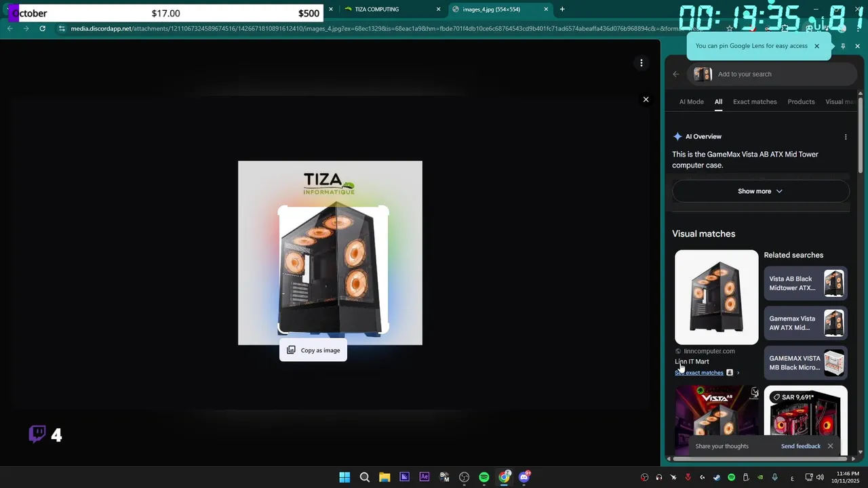Select Gamemax Vista AW ATX Mid related search

pos(806,323)
